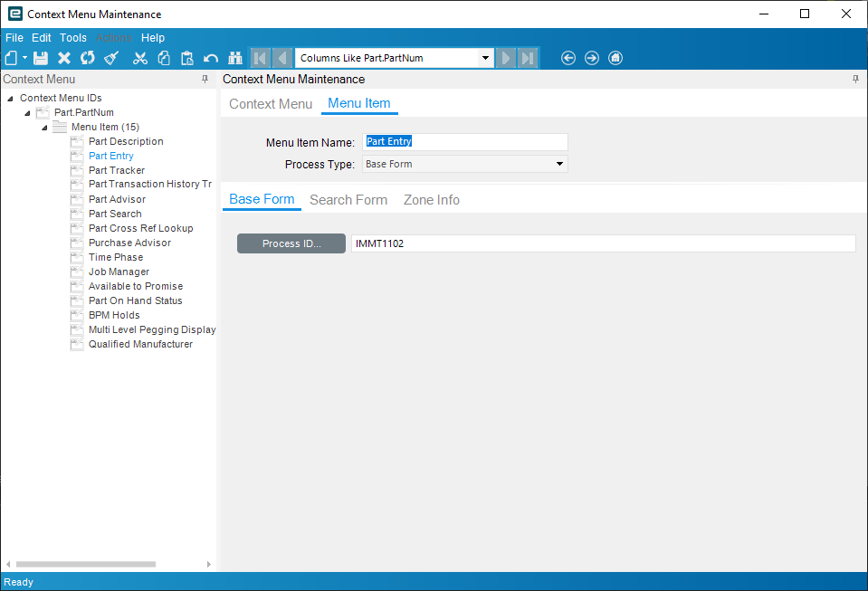Save with the floppy disk icon
The width and height of the screenshot is (868, 591).
click(41, 58)
